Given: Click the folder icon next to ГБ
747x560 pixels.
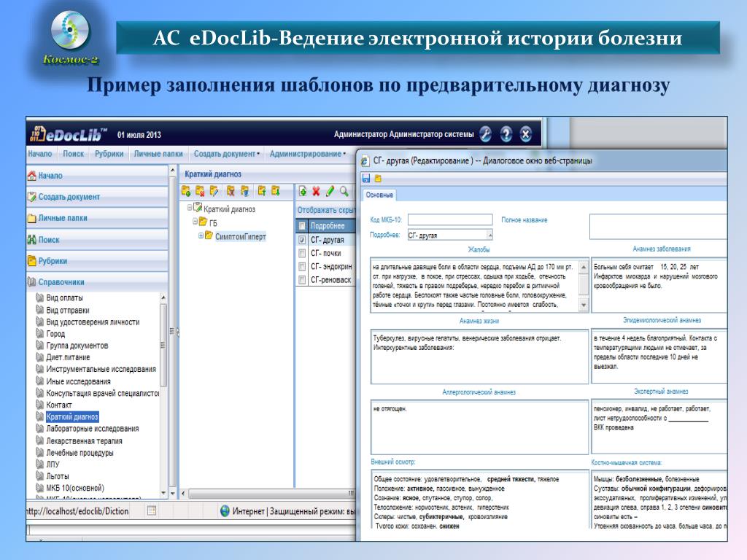Looking at the screenshot, I should tap(203, 222).
